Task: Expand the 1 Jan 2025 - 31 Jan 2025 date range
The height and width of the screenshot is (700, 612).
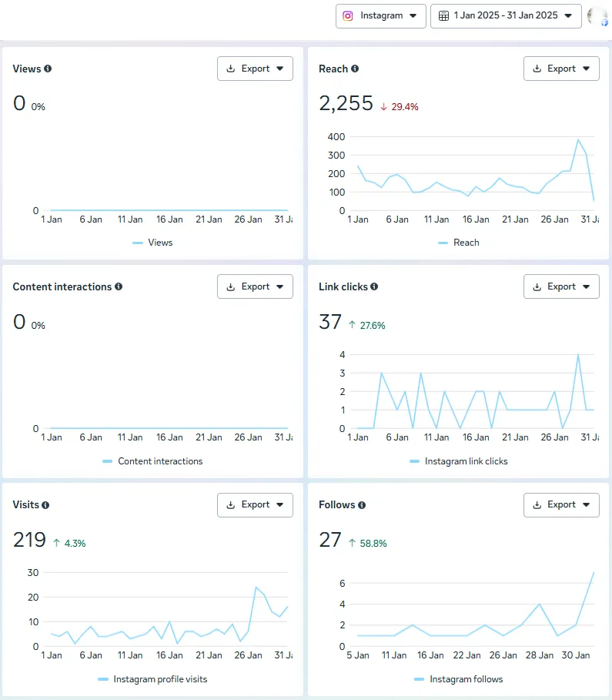Action: (x=506, y=16)
